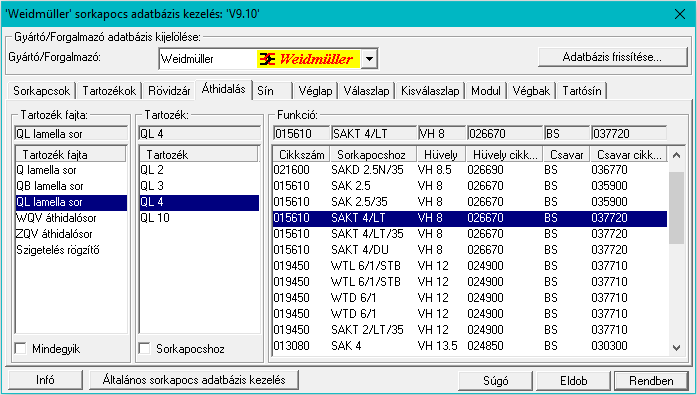
Task: Click the Rendben button
Action: click(x=651, y=381)
